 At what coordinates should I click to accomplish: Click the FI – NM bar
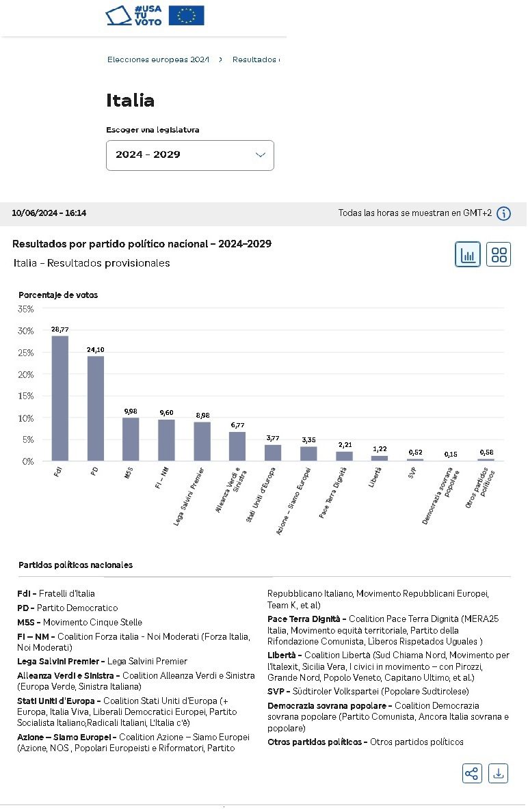point(166,440)
